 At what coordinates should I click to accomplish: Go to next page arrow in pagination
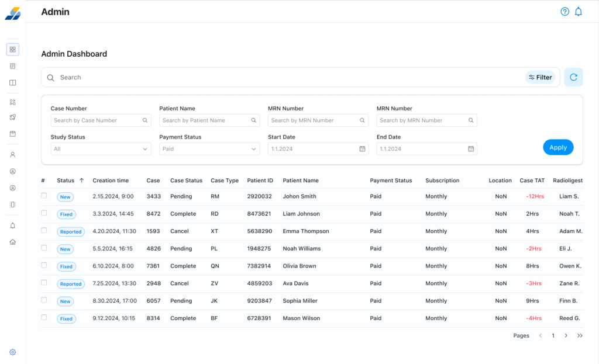coord(566,336)
